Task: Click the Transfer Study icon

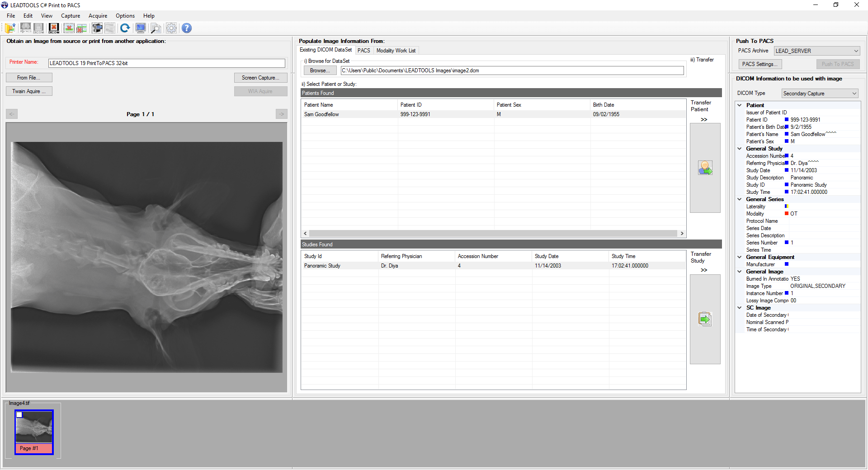Action: (705, 319)
